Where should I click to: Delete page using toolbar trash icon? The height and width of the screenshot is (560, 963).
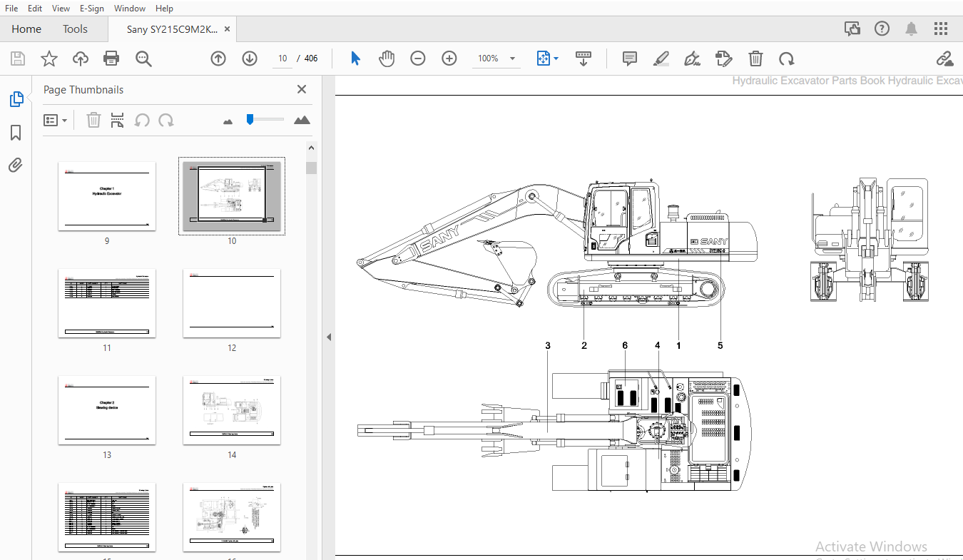pos(755,58)
